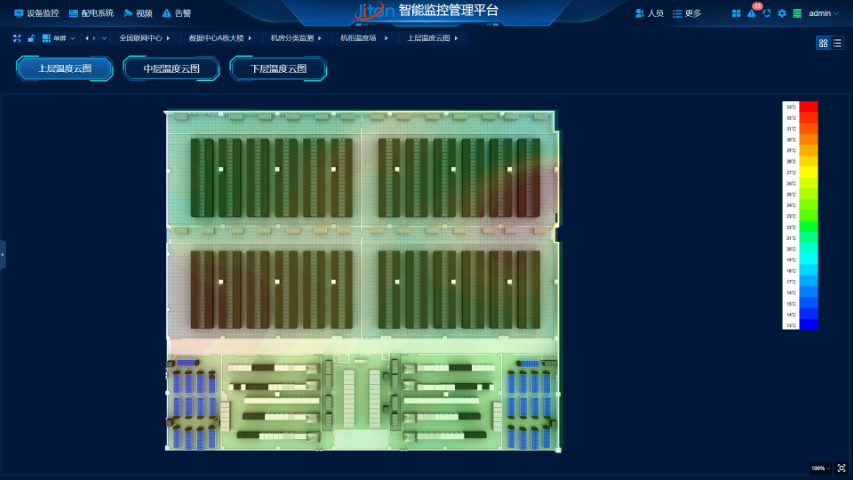Click the circular refresh icon in header

click(x=767, y=13)
